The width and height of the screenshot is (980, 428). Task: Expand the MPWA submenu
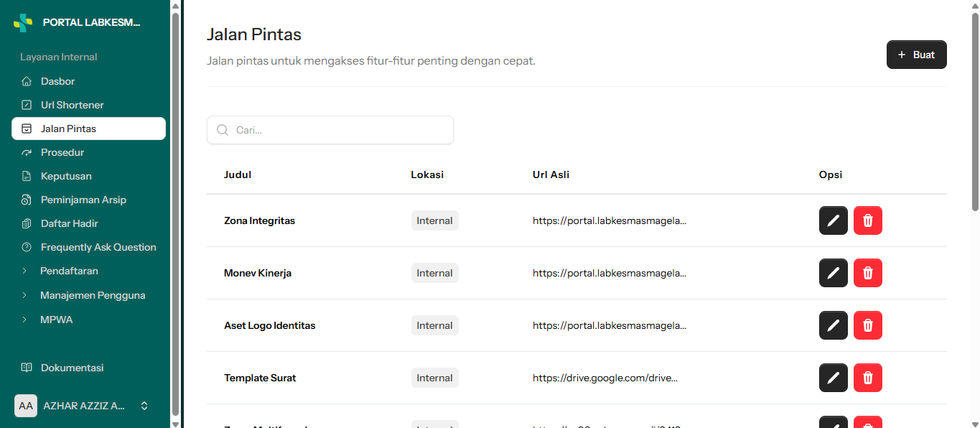(x=89, y=320)
